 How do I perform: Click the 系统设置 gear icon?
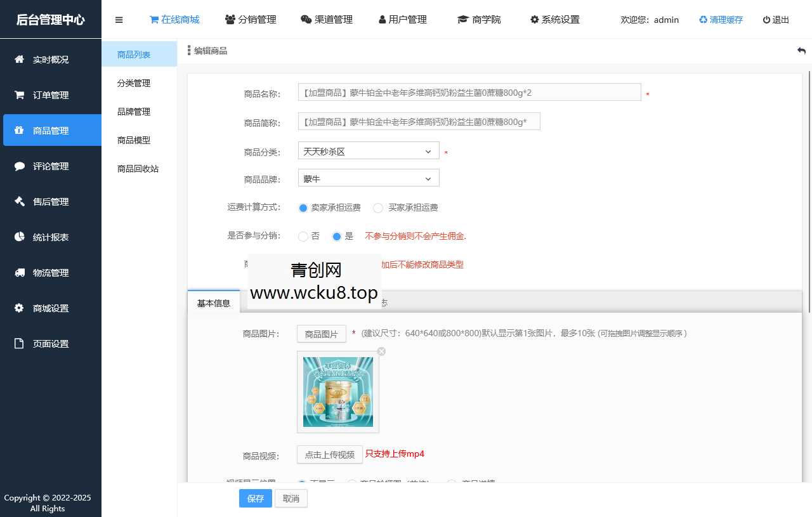[534, 19]
